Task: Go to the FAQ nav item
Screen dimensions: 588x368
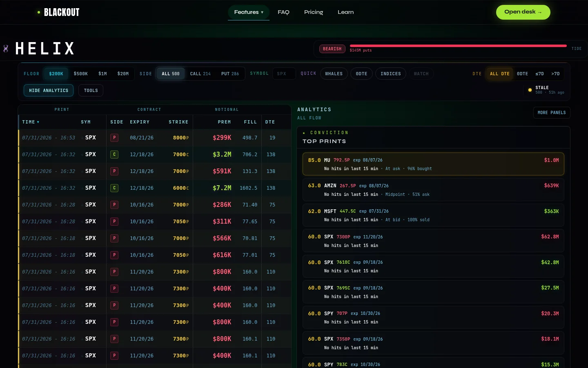Action: tap(283, 12)
